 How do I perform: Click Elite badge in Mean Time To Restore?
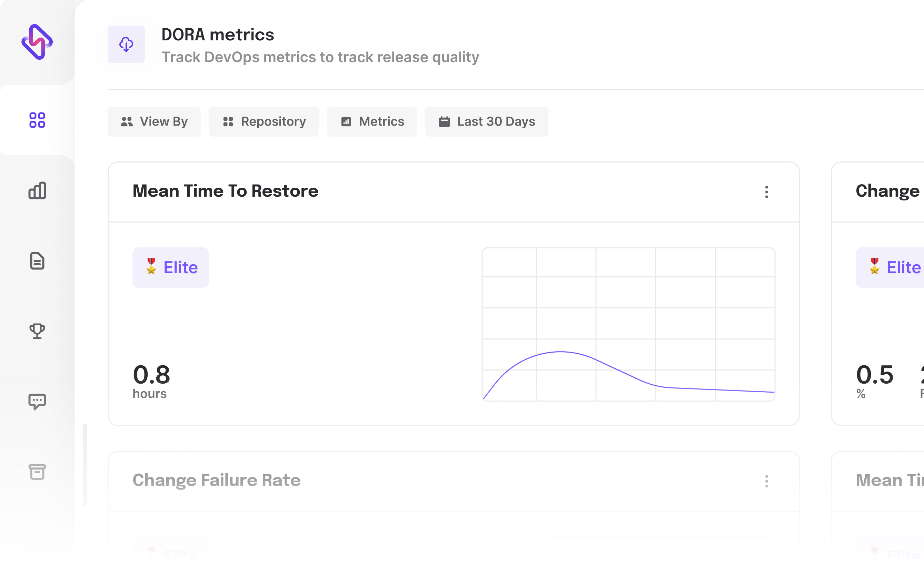tap(171, 267)
